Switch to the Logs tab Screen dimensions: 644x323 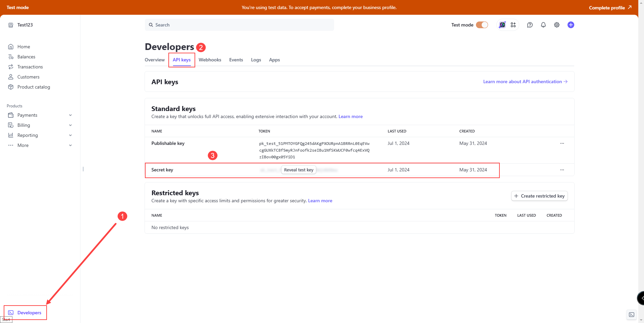pos(256,60)
